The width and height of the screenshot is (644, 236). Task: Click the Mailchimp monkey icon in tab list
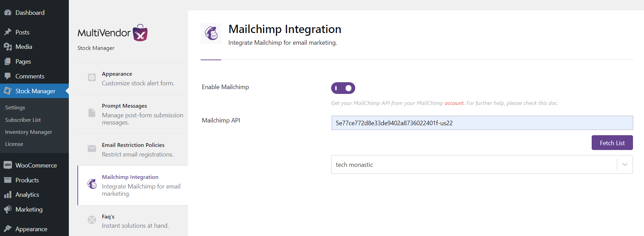coord(92,184)
